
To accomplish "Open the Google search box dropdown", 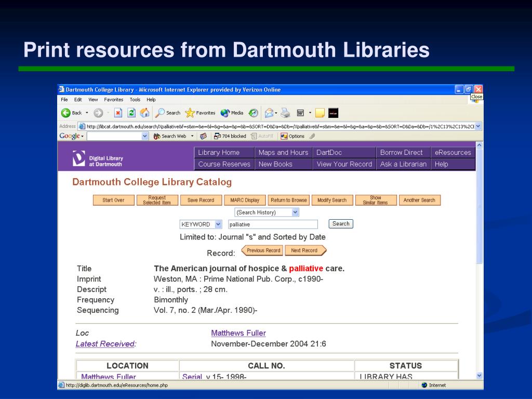I will pyautogui.click(x=145, y=137).
